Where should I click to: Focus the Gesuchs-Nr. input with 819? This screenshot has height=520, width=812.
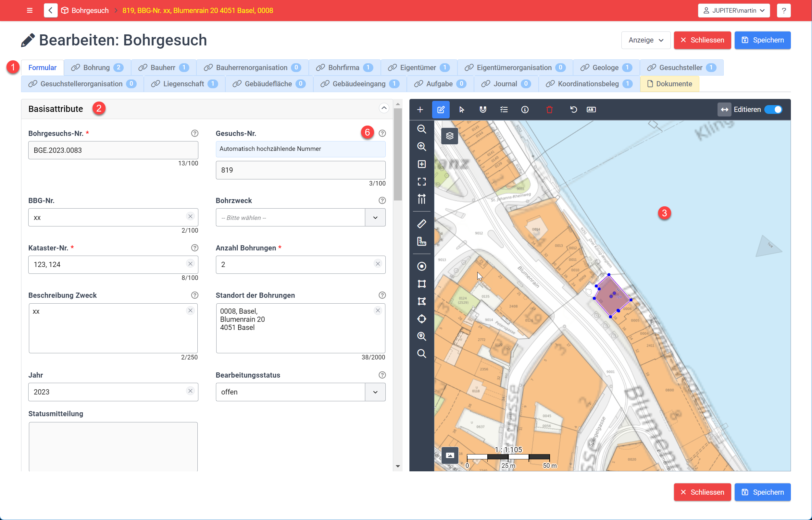point(300,170)
